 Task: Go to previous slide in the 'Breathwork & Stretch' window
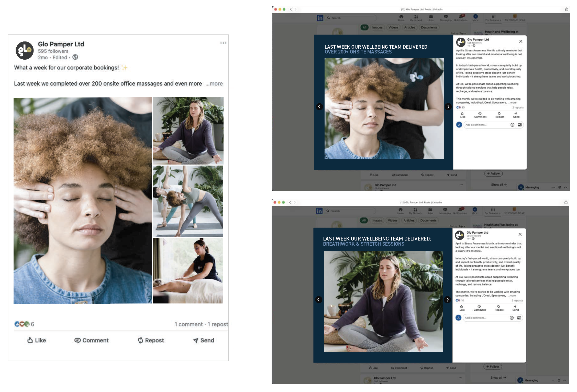pyautogui.click(x=318, y=300)
